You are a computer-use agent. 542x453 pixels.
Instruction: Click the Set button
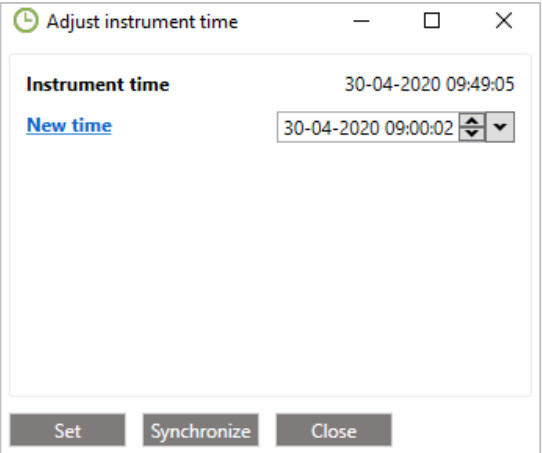coord(68,431)
